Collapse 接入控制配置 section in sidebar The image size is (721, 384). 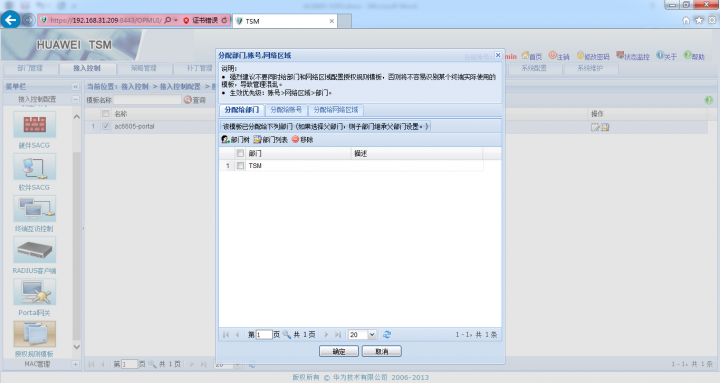click(75, 99)
